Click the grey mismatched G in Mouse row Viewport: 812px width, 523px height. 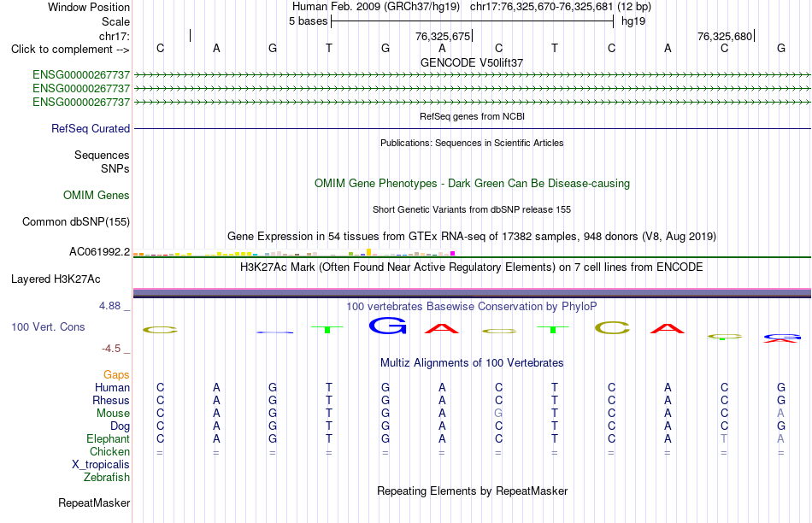(x=498, y=414)
